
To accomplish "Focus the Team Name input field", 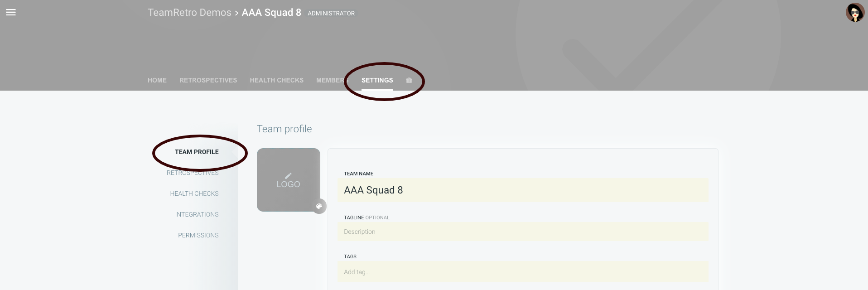I will pos(523,190).
